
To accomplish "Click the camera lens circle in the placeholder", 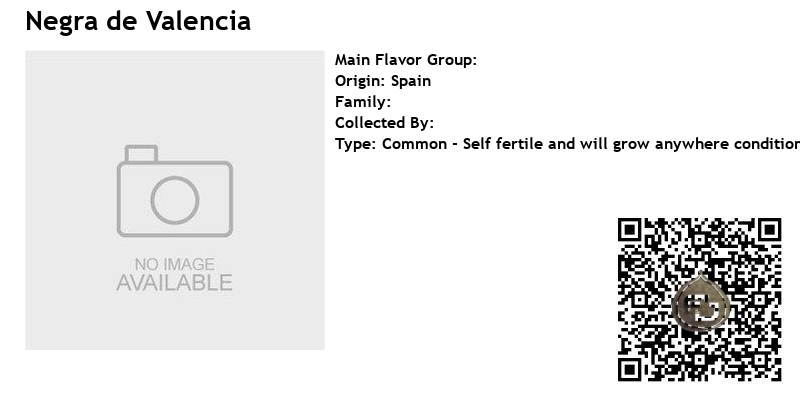I will point(175,200).
